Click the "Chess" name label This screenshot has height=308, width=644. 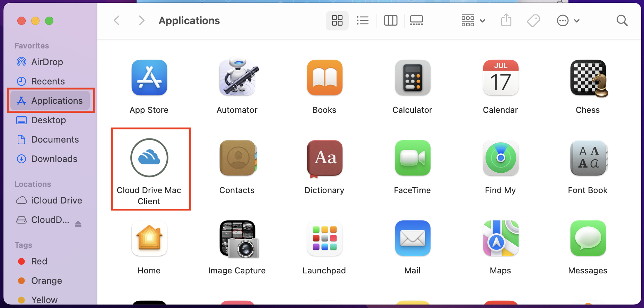click(x=588, y=110)
